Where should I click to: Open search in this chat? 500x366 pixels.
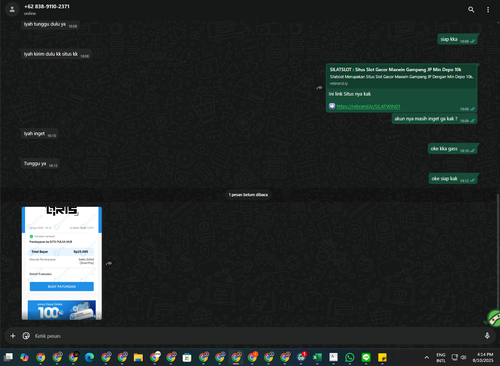pos(471,9)
